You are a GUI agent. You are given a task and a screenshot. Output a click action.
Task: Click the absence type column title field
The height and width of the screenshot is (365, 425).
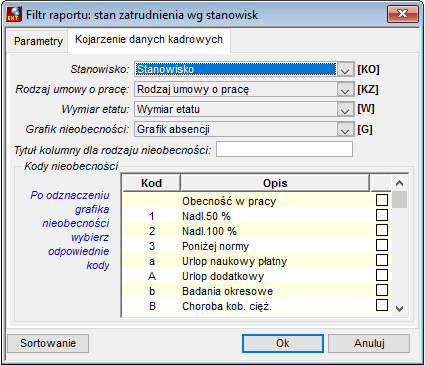coord(284,149)
